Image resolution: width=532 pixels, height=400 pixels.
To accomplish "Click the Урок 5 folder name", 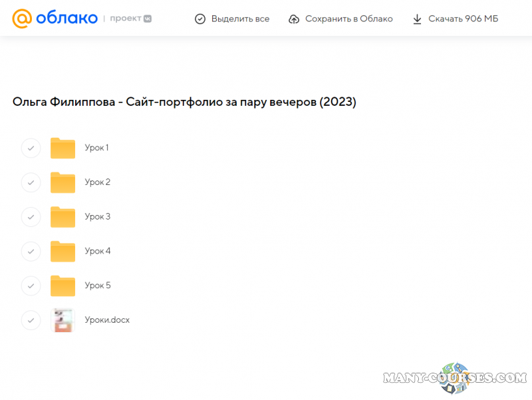I will click(98, 286).
